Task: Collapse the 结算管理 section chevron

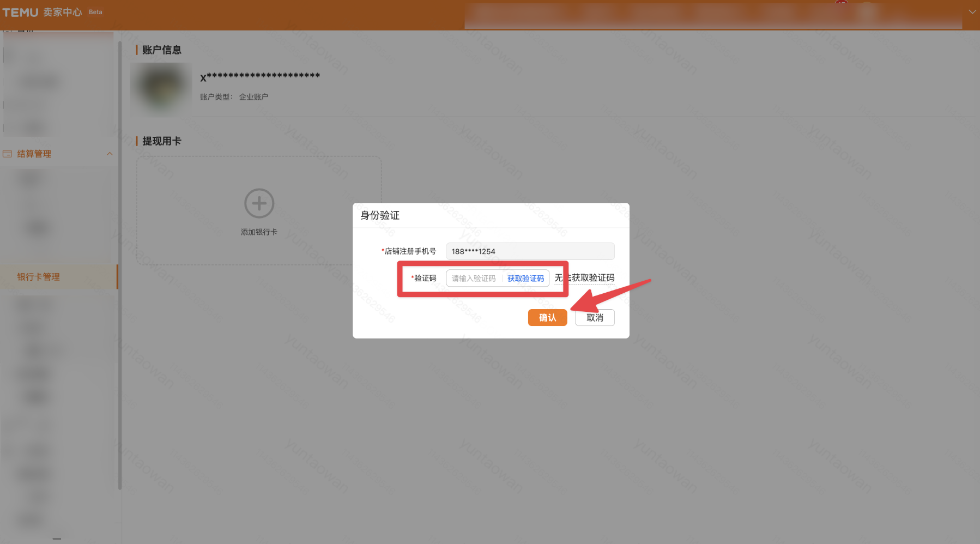Action: pyautogui.click(x=110, y=154)
